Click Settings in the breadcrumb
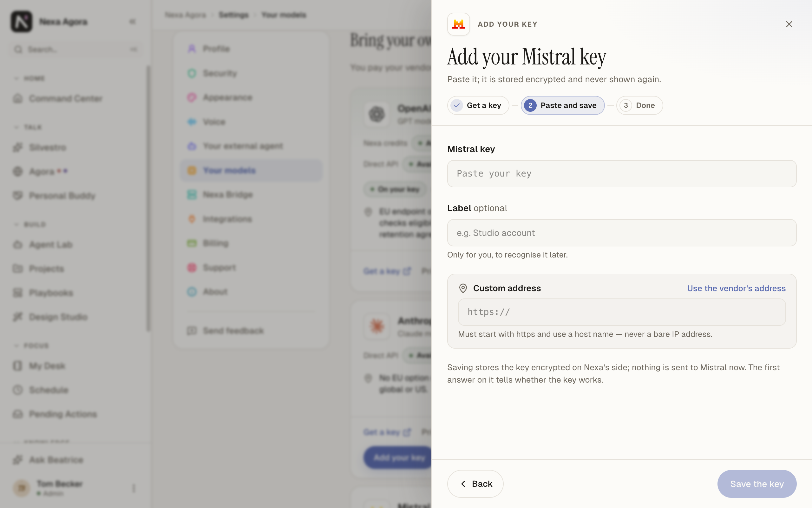This screenshot has height=508, width=812. point(233,15)
